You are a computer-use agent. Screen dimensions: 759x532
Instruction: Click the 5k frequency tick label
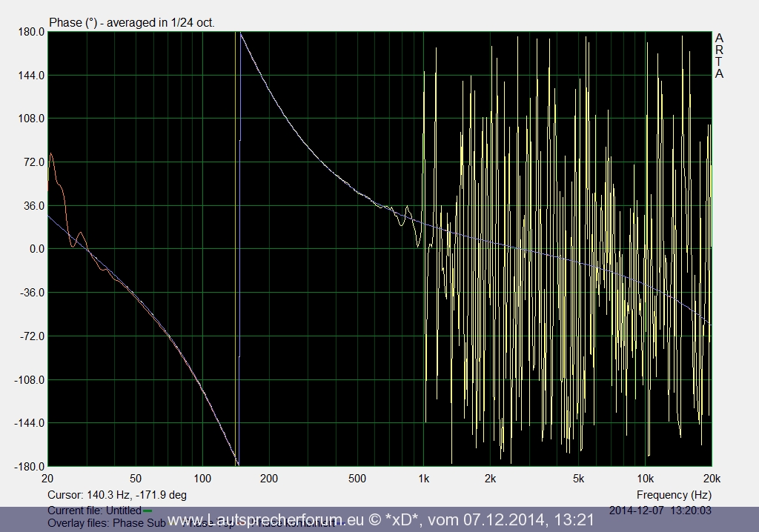point(578,478)
